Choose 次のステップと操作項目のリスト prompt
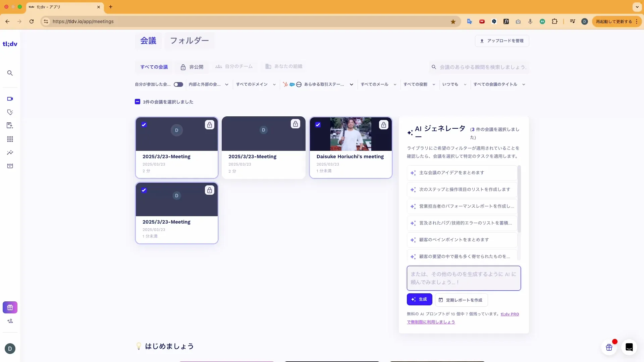Screen dimensions: 644x362 (x=462, y=190)
